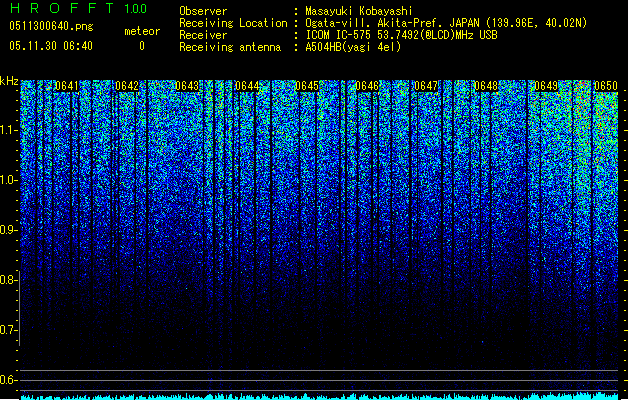Click the date stamp 05.11.30 06:40

coord(51,46)
